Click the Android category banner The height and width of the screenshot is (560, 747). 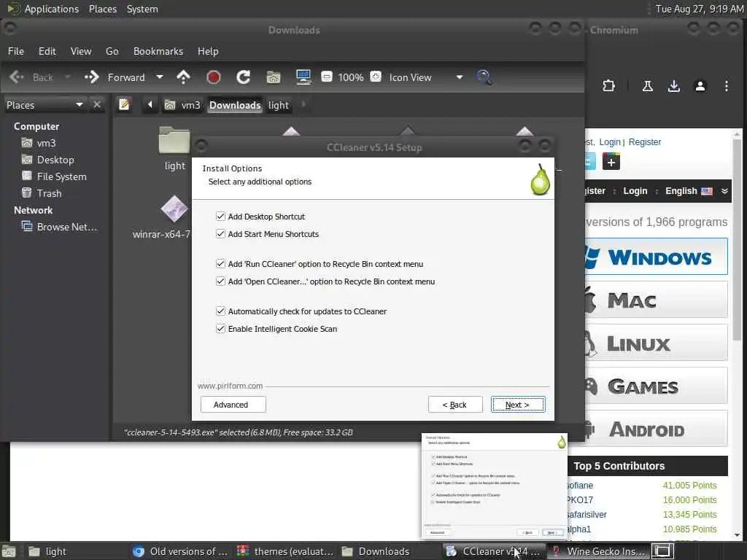tap(657, 429)
